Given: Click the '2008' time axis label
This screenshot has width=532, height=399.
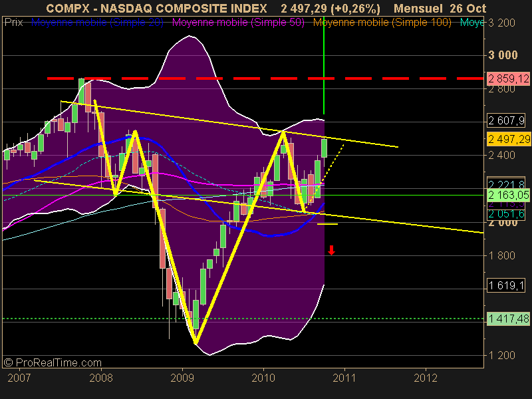Looking at the screenshot, I should point(101,378).
